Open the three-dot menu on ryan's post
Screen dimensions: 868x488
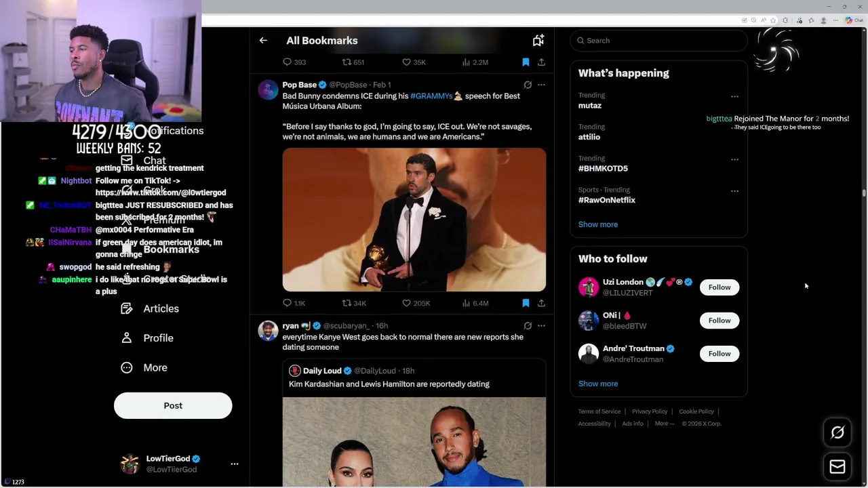point(541,326)
